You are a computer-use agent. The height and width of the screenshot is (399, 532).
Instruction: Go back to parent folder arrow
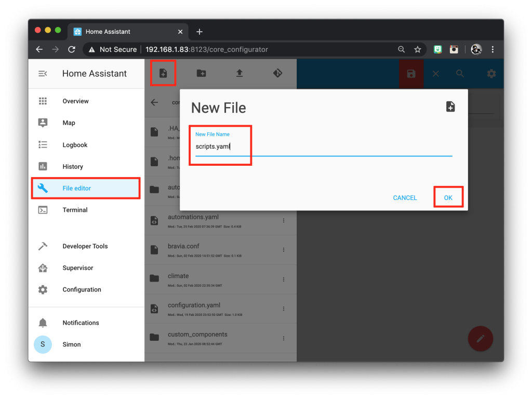click(x=154, y=102)
